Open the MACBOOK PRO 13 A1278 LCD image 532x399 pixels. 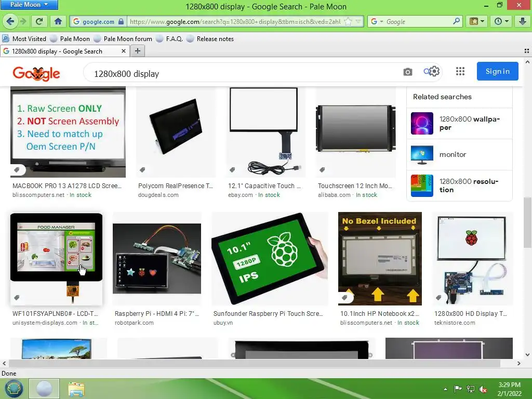click(68, 131)
